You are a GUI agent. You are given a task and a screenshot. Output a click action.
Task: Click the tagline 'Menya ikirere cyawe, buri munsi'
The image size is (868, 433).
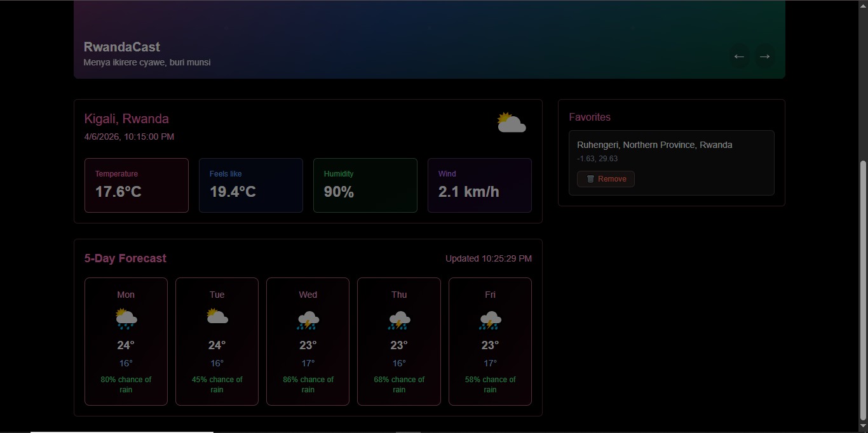pos(147,62)
